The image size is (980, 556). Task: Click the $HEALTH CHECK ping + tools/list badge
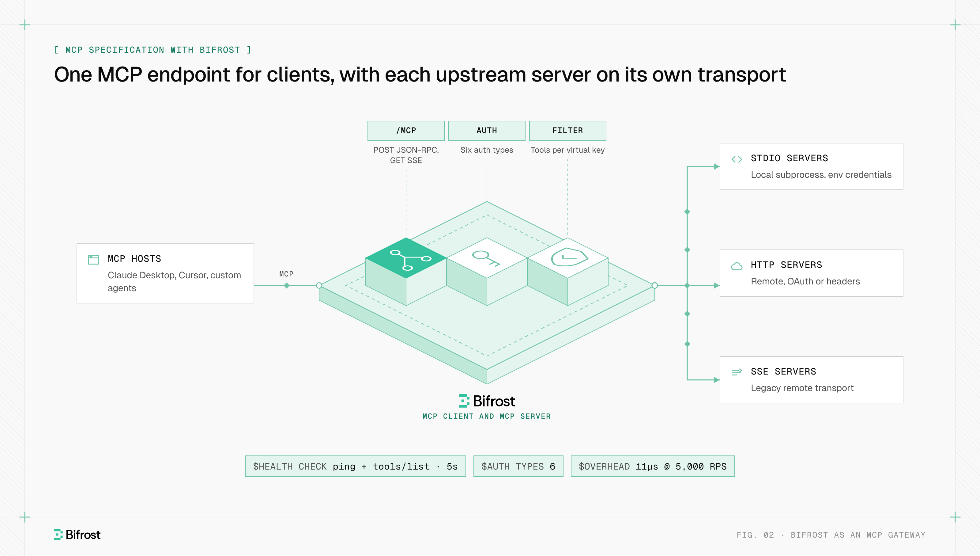[x=355, y=466]
